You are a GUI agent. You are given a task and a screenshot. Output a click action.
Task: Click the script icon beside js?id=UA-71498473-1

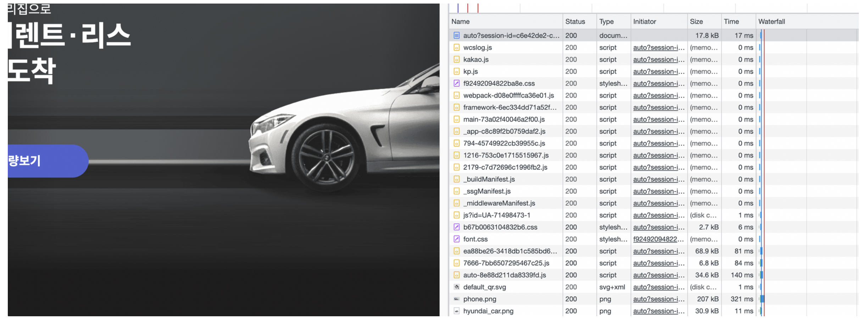point(456,215)
